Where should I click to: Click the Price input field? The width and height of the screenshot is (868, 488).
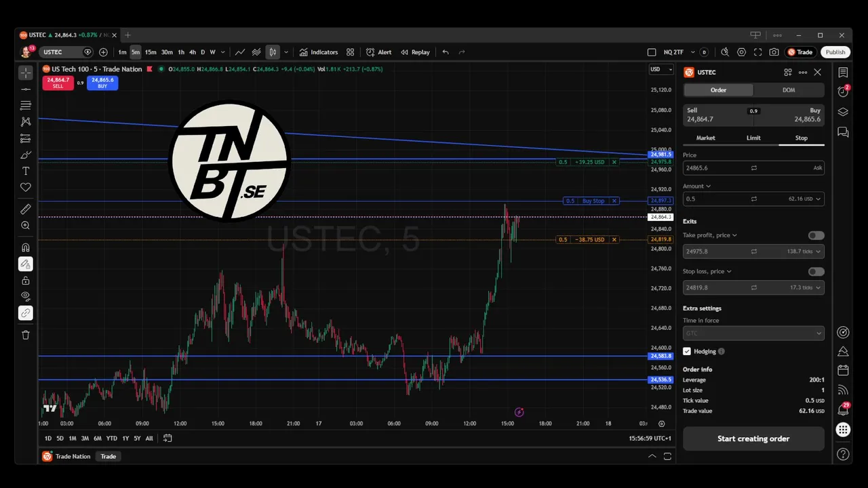point(753,167)
